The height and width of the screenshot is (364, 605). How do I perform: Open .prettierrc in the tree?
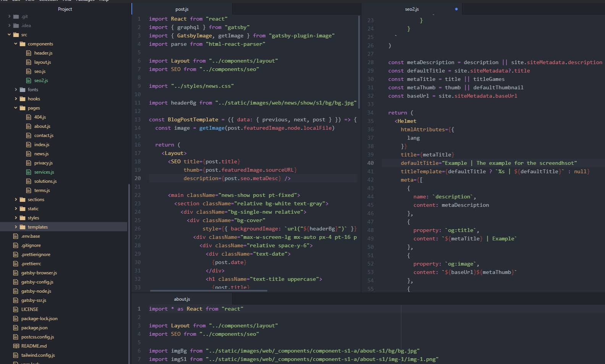(31, 264)
